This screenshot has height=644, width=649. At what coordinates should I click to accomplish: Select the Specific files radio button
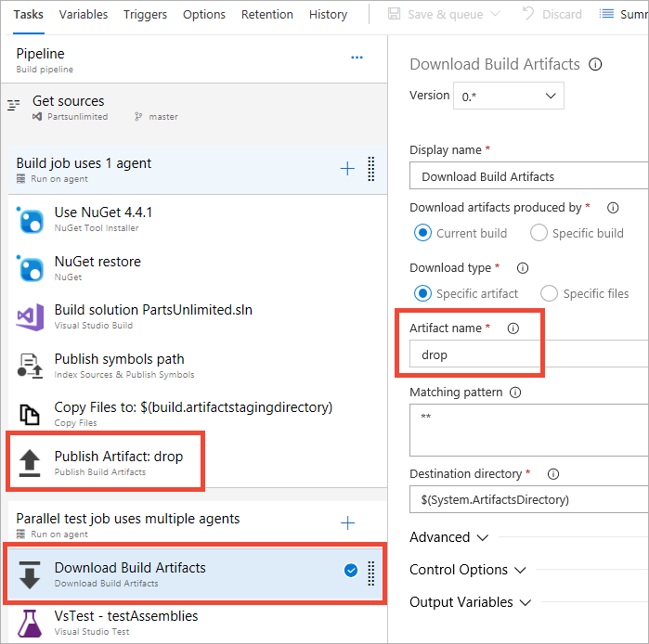[x=549, y=293]
